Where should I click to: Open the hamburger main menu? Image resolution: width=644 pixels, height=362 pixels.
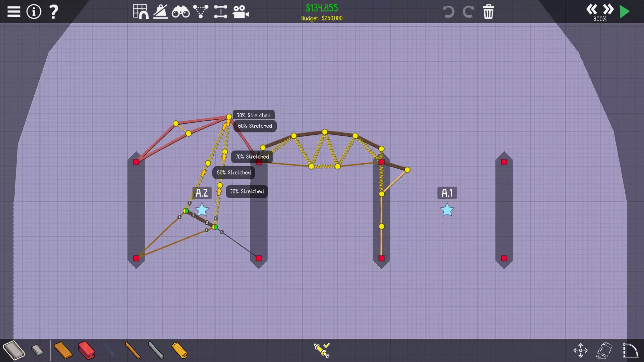[14, 12]
